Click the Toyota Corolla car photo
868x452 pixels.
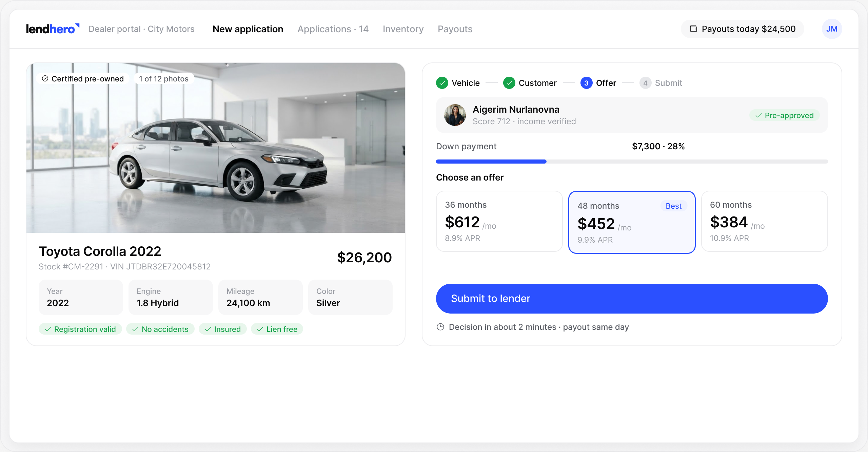pyautogui.click(x=216, y=148)
